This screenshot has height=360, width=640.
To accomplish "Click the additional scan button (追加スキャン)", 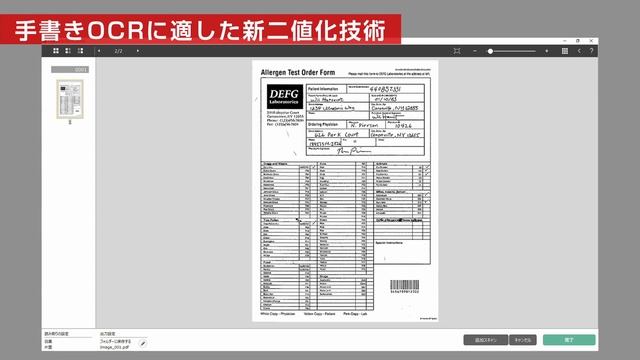I will (486, 340).
